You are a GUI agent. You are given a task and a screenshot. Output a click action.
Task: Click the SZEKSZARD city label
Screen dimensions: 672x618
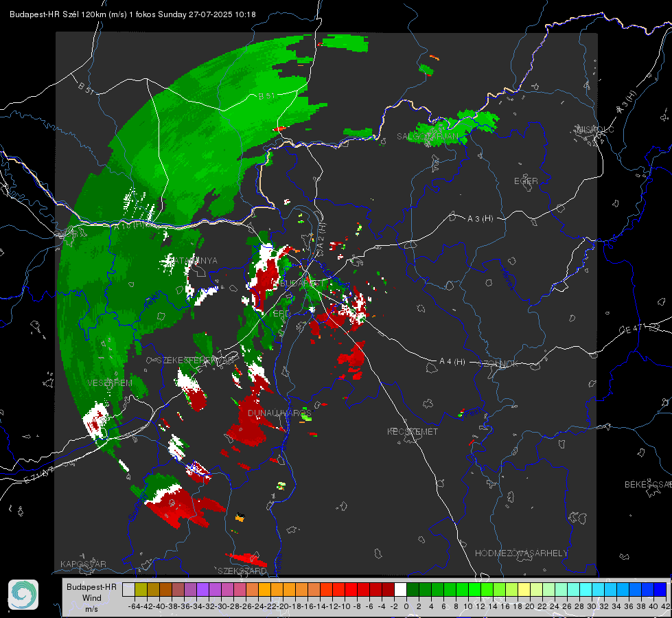[x=242, y=571]
